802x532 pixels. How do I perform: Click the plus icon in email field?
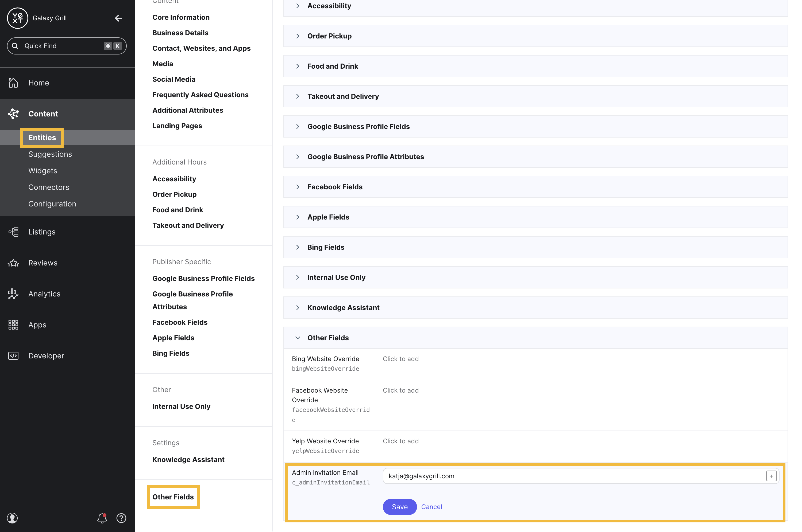tap(771, 476)
